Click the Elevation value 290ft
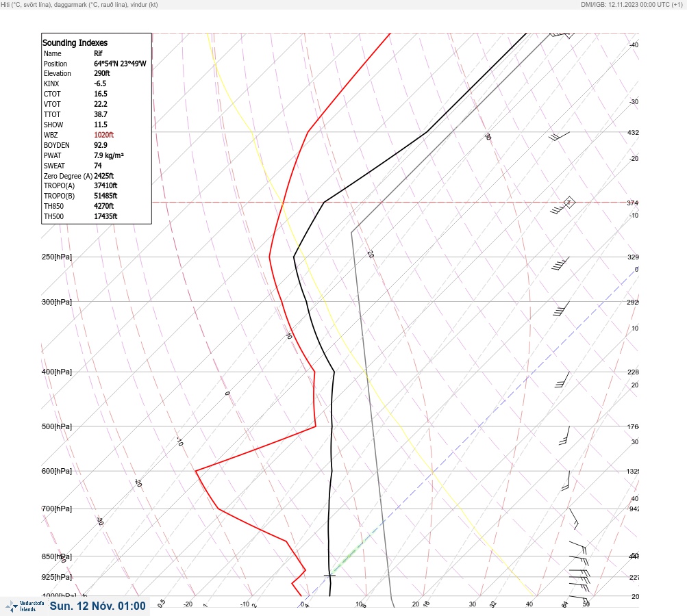 coord(102,73)
